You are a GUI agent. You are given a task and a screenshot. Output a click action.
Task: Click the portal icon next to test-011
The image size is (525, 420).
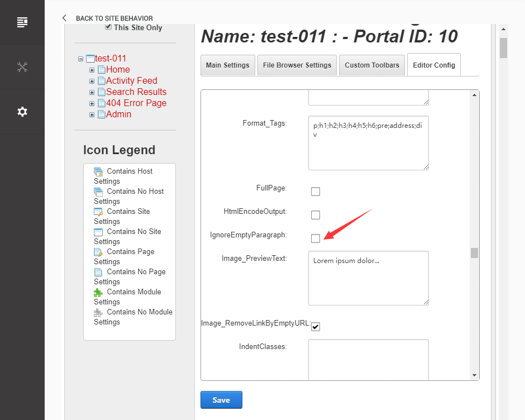click(x=90, y=59)
